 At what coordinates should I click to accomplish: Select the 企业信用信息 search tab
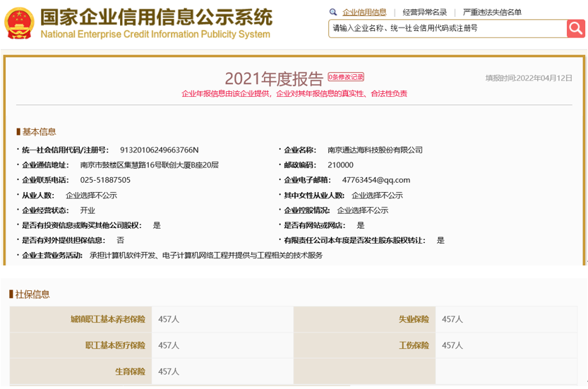coord(364,13)
